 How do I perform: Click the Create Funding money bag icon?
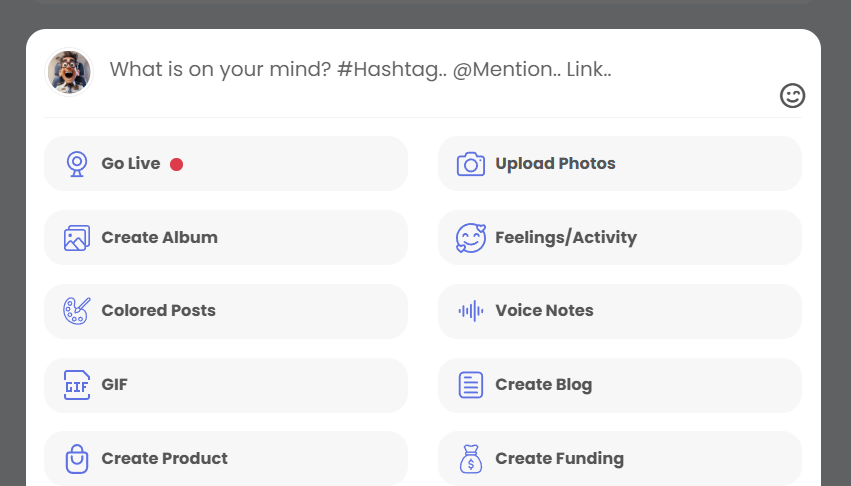(471, 459)
